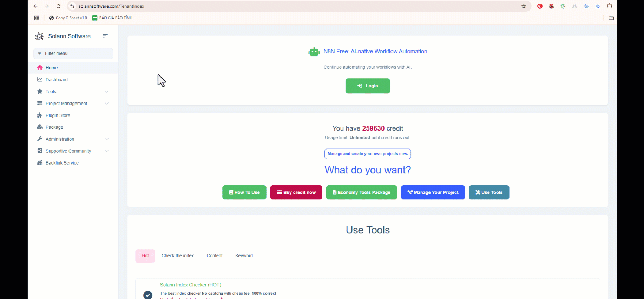Expand the Project Management chevron
Image resolution: width=644 pixels, height=299 pixels.
107,104
